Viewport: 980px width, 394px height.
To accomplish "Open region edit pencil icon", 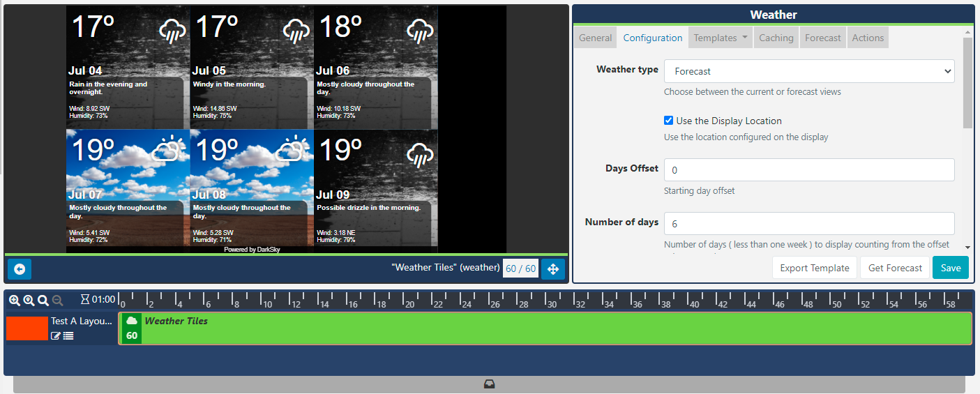I will (56, 336).
